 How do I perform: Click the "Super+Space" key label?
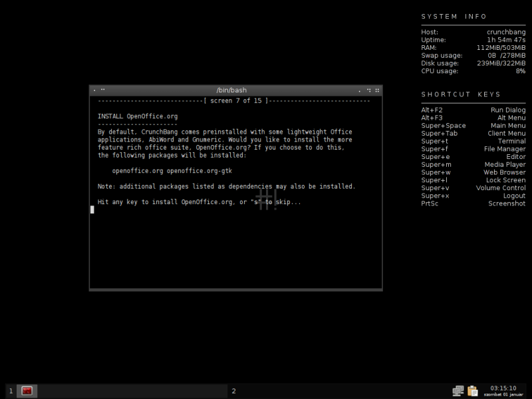[443, 126]
